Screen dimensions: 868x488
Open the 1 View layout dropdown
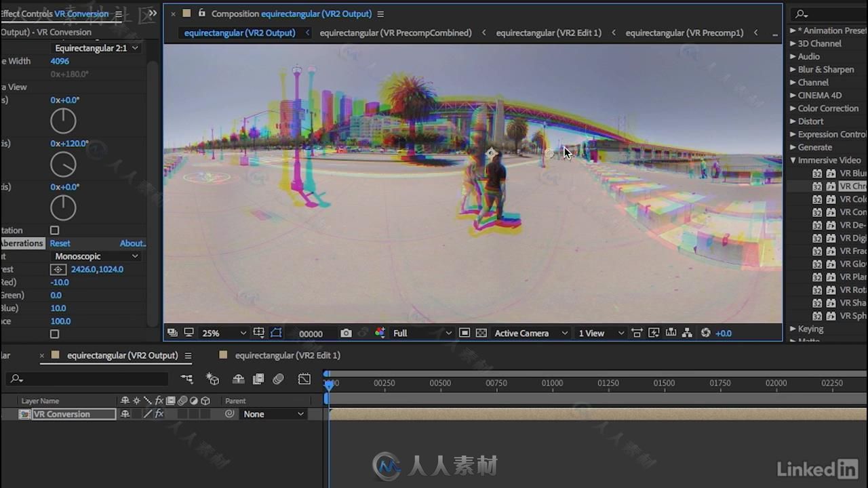(x=601, y=333)
